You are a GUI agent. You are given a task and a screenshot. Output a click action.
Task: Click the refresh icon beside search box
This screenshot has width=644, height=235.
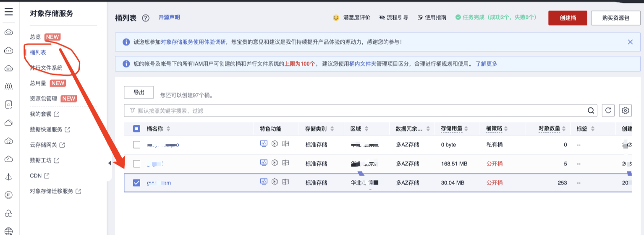tap(608, 111)
